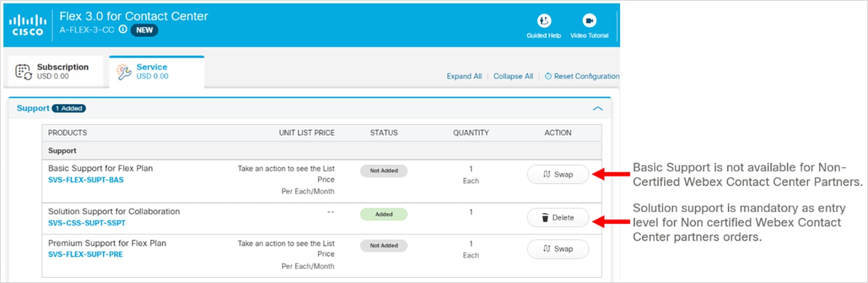This screenshot has height=283, width=868.
Task: Click the NEW badge
Action: coord(144,30)
